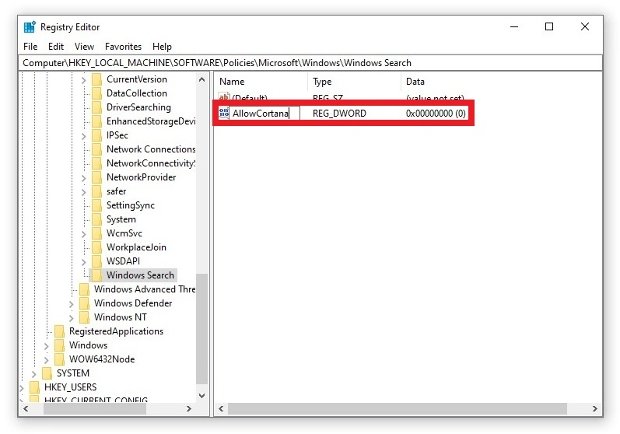This screenshot has height=434, width=620.
Task: Expand the NetworkProvider key
Action: [x=83, y=178]
